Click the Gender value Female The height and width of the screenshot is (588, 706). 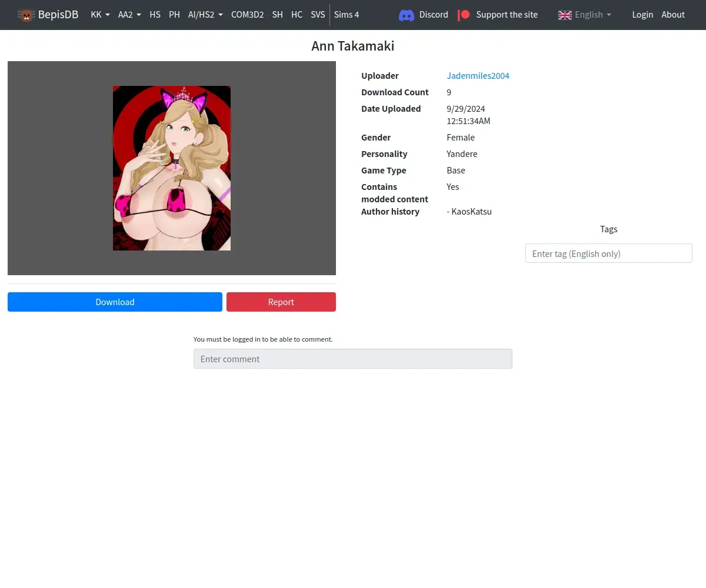(461, 138)
